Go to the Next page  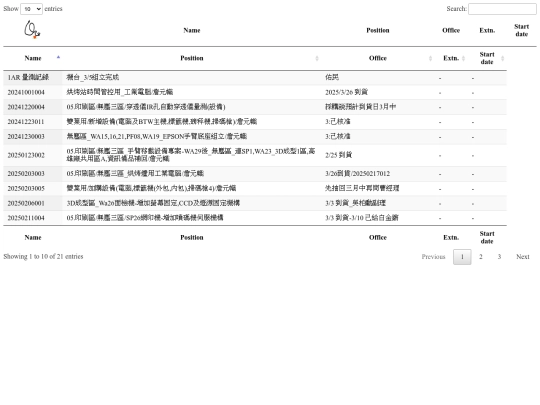522,257
